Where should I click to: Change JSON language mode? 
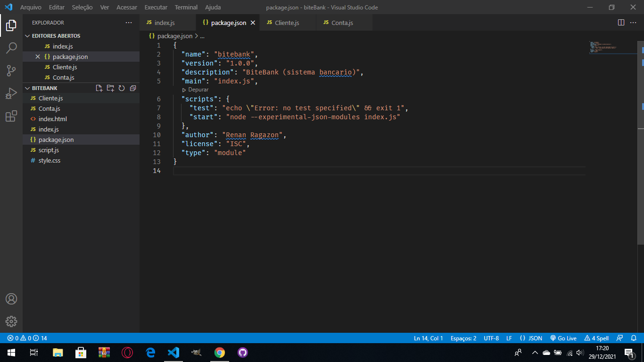[531, 338]
